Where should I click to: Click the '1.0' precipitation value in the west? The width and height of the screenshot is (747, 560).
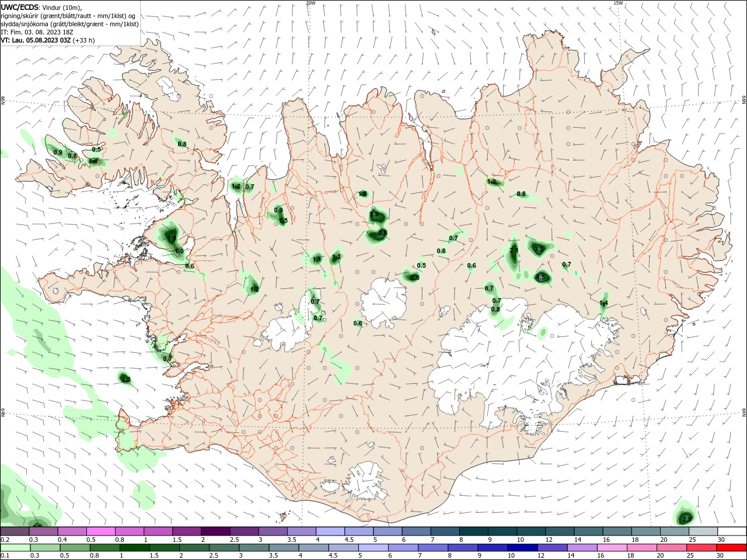[x=180, y=251]
